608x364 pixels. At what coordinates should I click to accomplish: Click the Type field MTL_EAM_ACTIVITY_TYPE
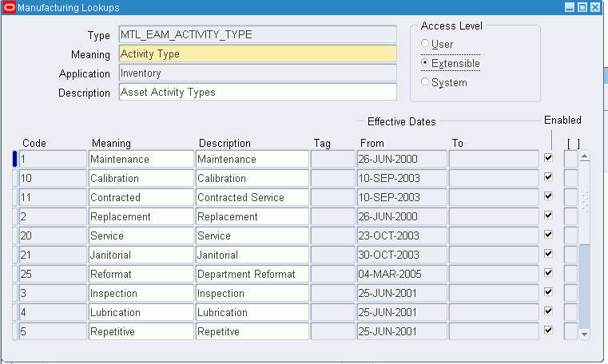pyautogui.click(x=258, y=34)
